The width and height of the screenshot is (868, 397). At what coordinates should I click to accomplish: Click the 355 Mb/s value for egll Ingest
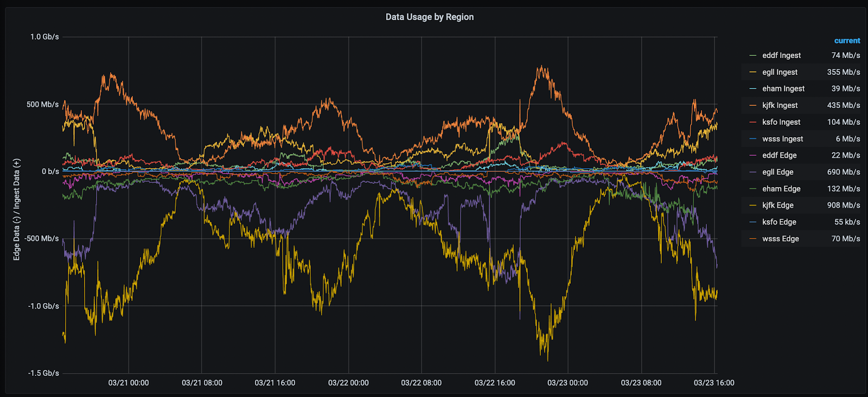coord(844,72)
